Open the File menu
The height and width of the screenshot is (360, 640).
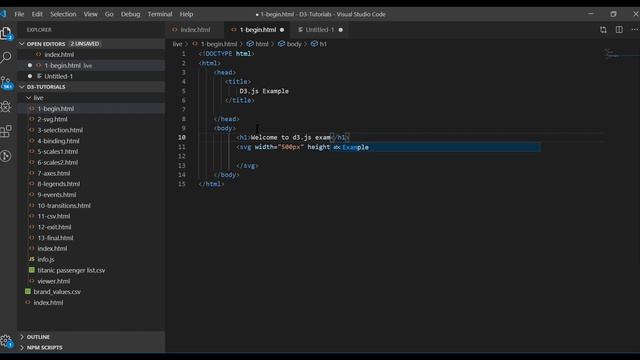click(x=19, y=14)
